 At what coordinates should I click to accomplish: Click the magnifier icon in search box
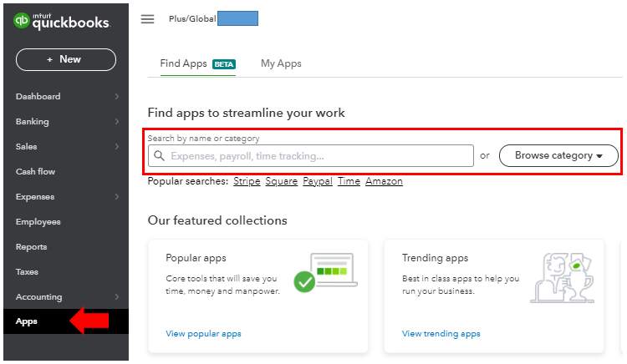159,155
